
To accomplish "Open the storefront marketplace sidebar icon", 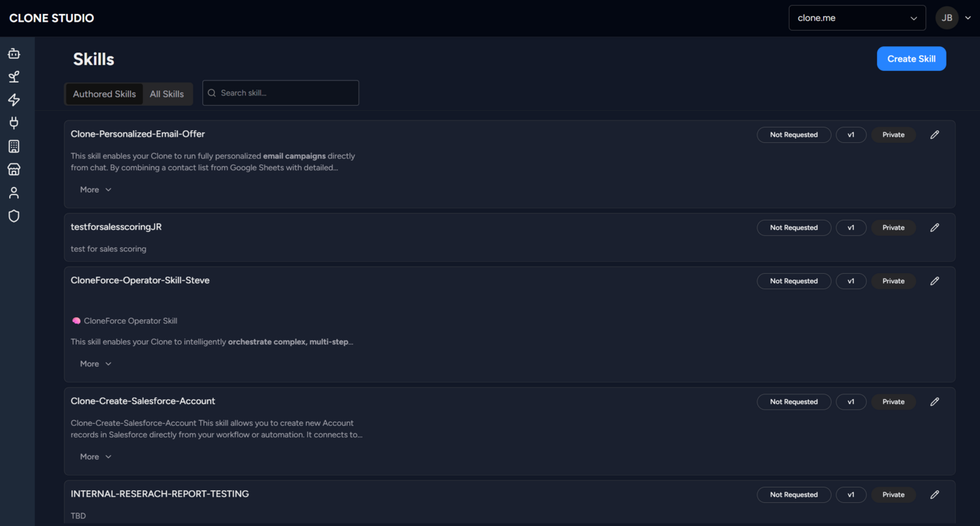I will (x=14, y=169).
